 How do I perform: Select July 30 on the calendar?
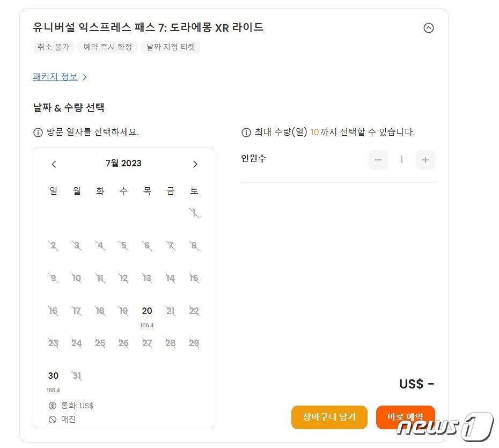[53, 376]
